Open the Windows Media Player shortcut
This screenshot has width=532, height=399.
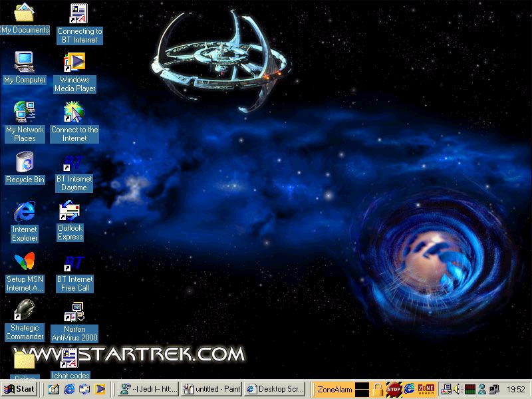click(x=74, y=63)
